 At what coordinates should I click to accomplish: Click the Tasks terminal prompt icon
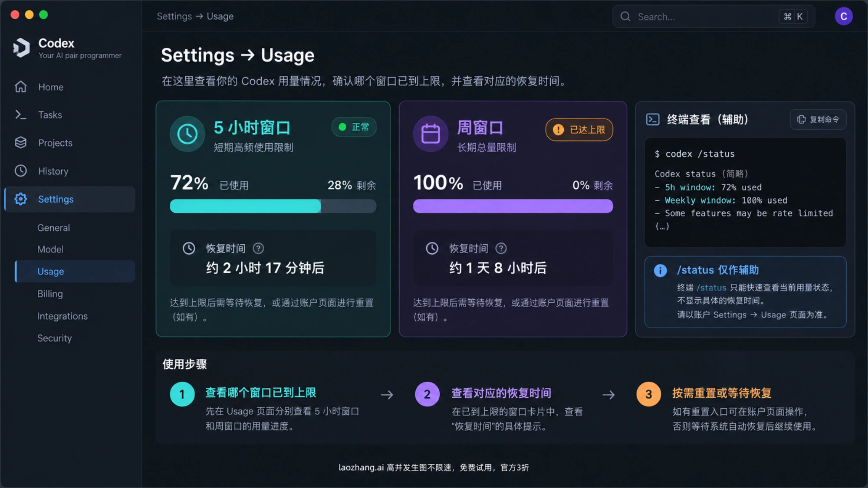pyautogui.click(x=20, y=115)
